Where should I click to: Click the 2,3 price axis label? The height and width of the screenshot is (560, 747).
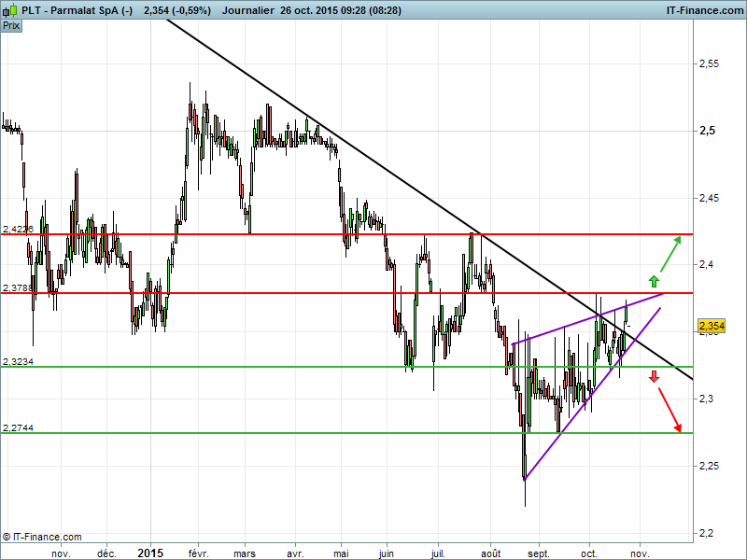[706, 399]
